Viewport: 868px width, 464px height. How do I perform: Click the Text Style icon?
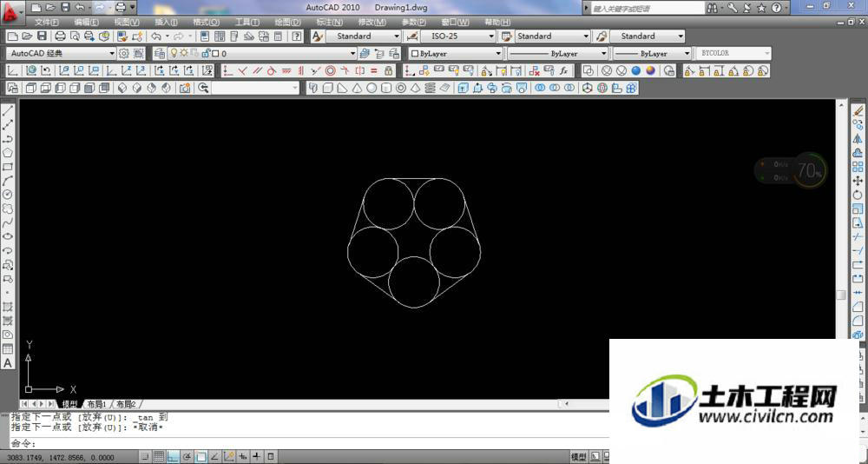pos(317,36)
